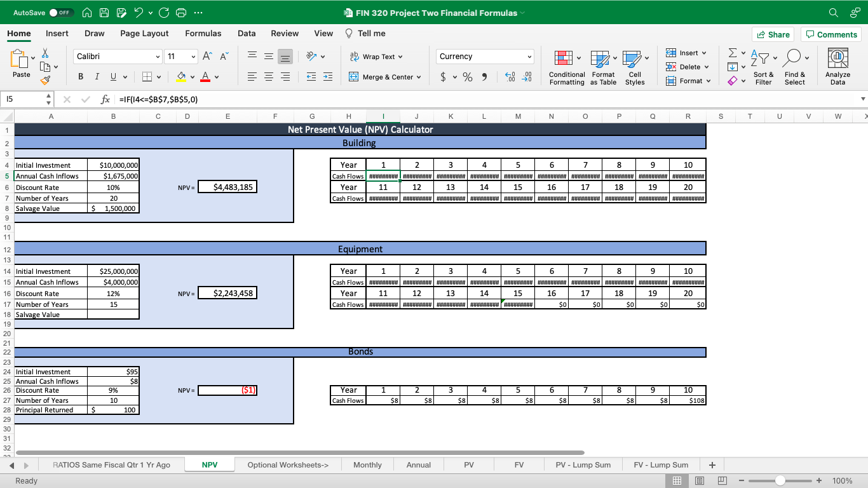
Task: Click the Borders icon
Action: point(147,77)
